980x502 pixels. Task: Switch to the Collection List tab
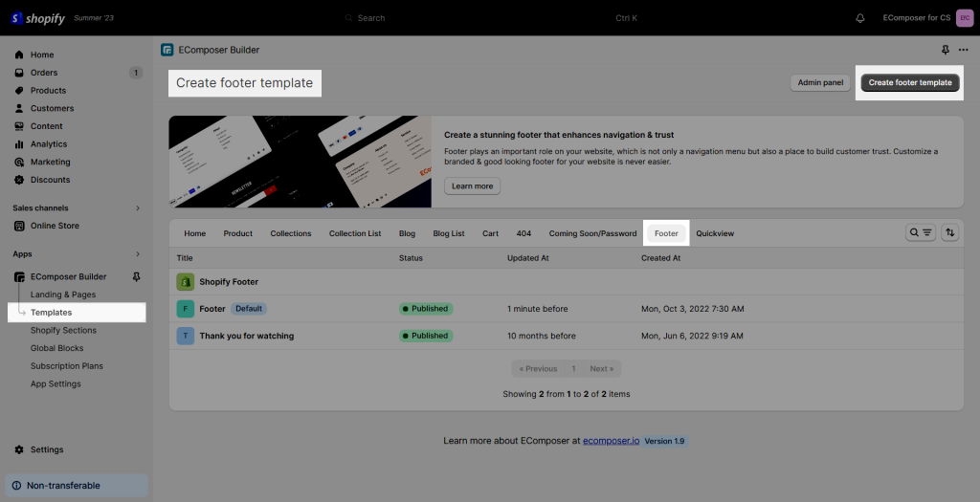355,233
